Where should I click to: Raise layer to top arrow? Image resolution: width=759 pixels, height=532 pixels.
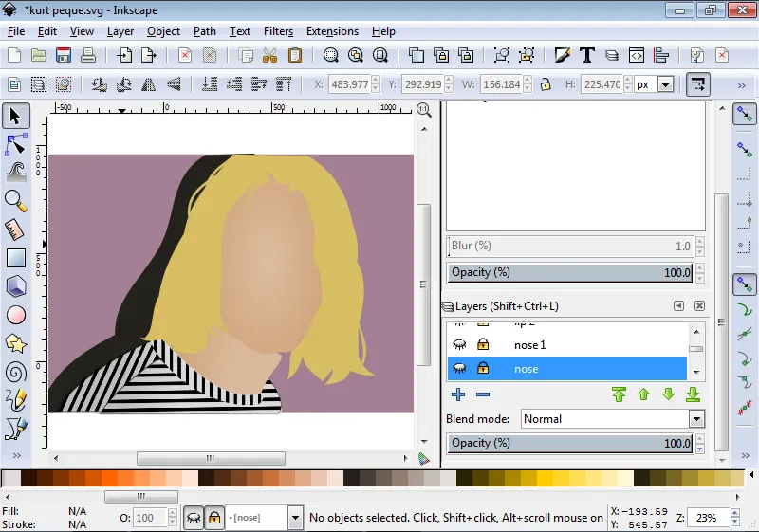coord(619,394)
